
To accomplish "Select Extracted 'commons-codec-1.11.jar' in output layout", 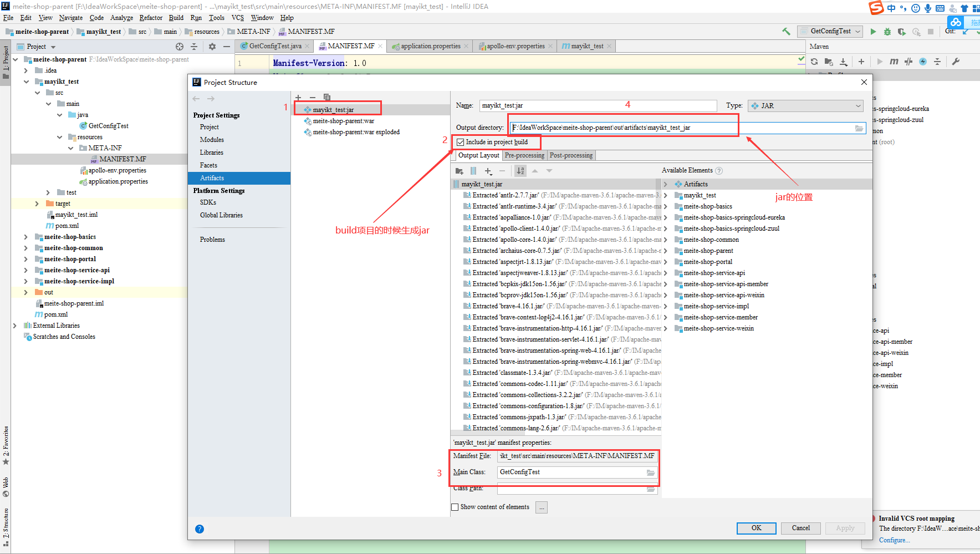I will pos(562,384).
